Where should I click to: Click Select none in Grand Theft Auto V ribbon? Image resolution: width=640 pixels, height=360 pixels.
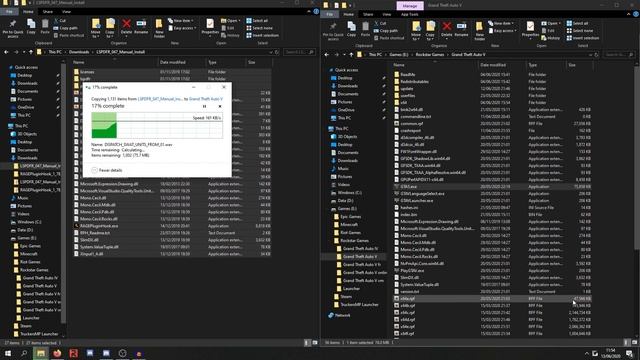coord(580,31)
